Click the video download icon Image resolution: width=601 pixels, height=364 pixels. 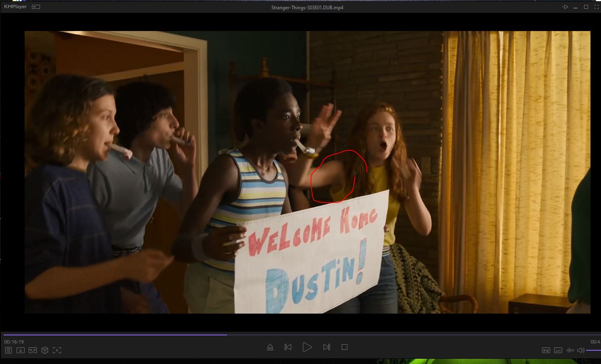pyautogui.click(x=21, y=350)
